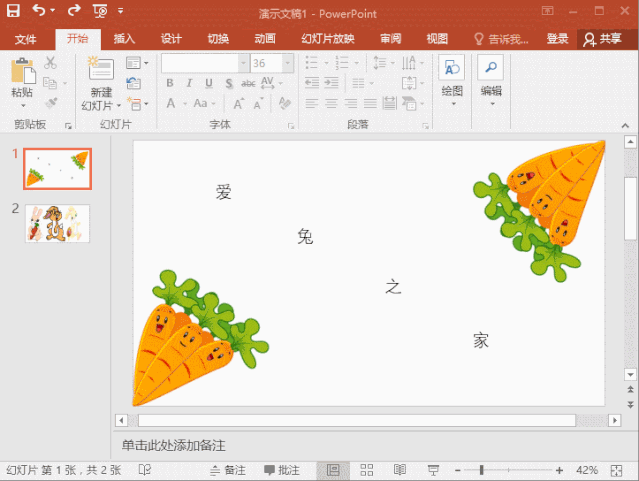Open the Insert (插入) tab
Image resolution: width=639 pixels, height=481 pixels.
click(124, 39)
